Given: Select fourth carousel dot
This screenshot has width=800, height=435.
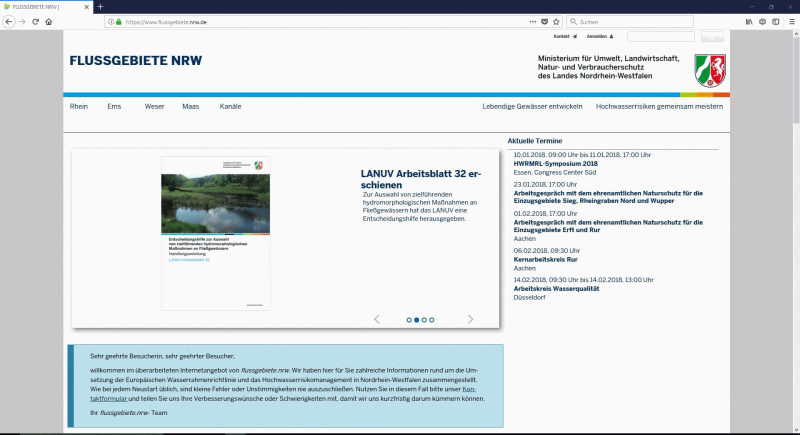Looking at the screenshot, I should click(x=432, y=320).
